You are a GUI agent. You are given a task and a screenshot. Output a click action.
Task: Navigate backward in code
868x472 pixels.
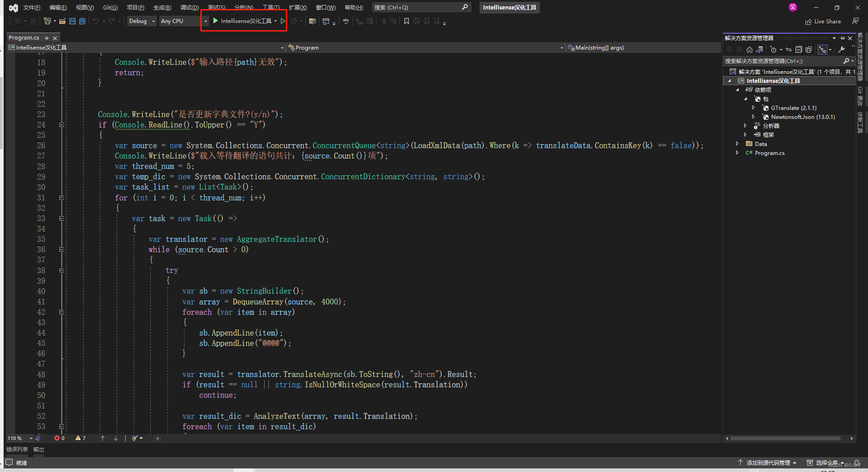point(18,21)
